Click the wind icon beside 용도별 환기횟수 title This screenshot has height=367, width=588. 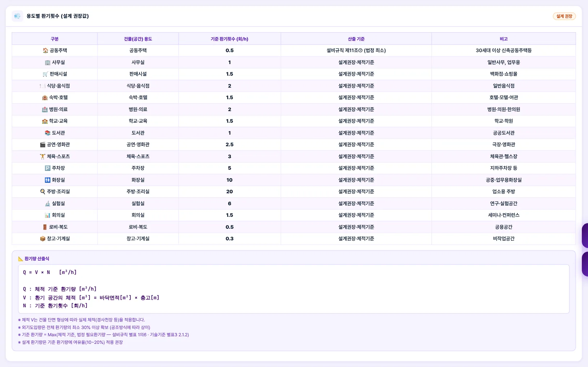(17, 16)
